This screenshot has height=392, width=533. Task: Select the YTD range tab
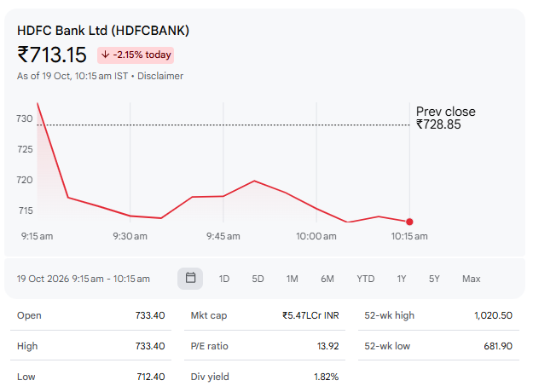365,279
